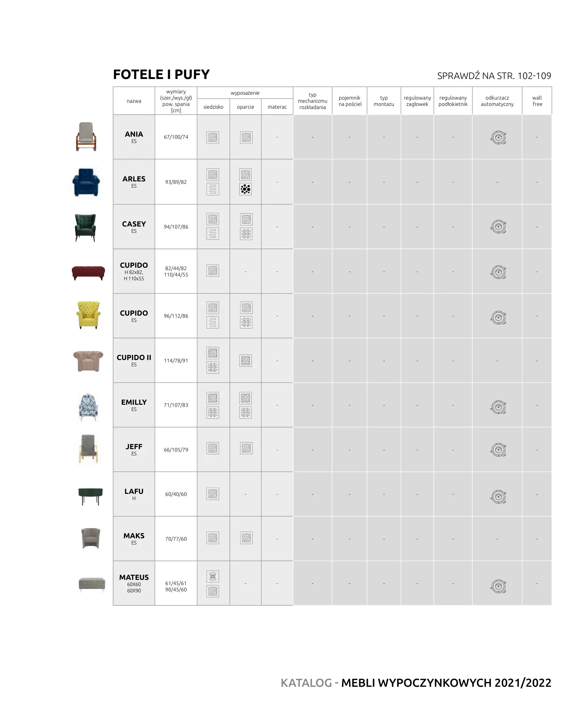
Task: Click the robot vacuum icon in EMILLY row
Action: (x=498, y=407)
